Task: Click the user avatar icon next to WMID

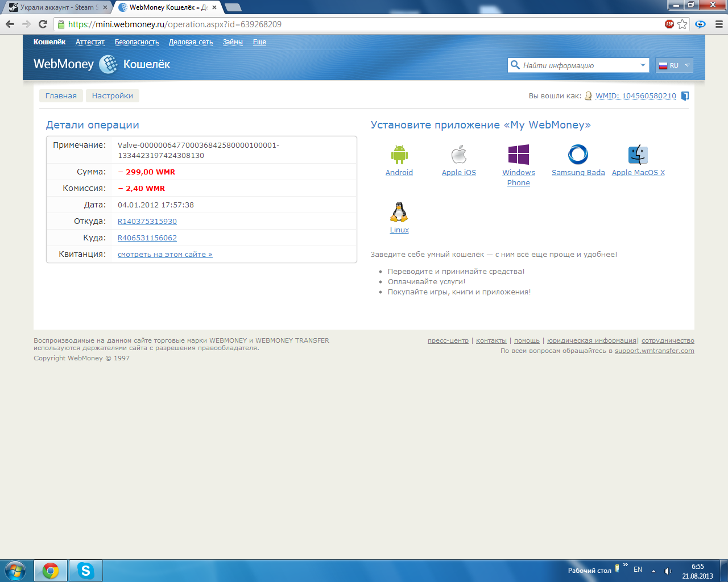Action: tap(589, 96)
